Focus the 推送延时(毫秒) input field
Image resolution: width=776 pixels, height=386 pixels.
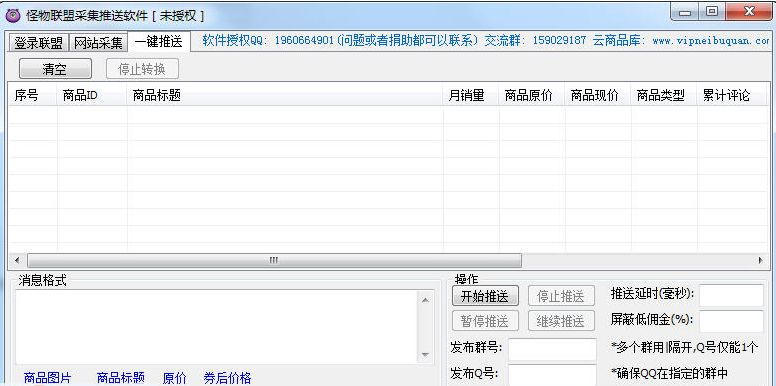(731, 295)
